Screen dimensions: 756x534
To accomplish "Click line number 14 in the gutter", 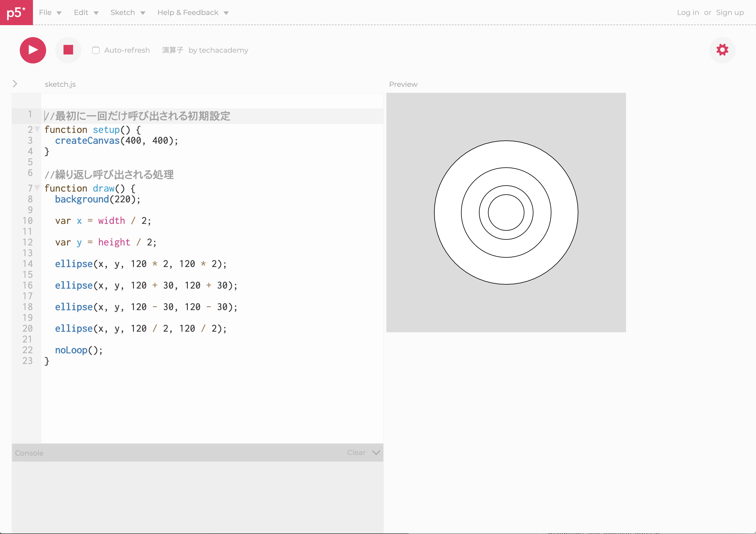I will [28, 264].
